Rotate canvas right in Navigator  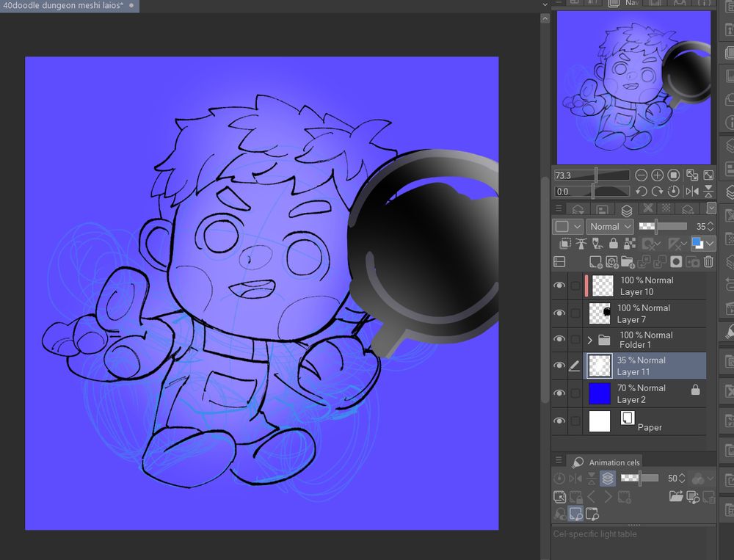657,191
